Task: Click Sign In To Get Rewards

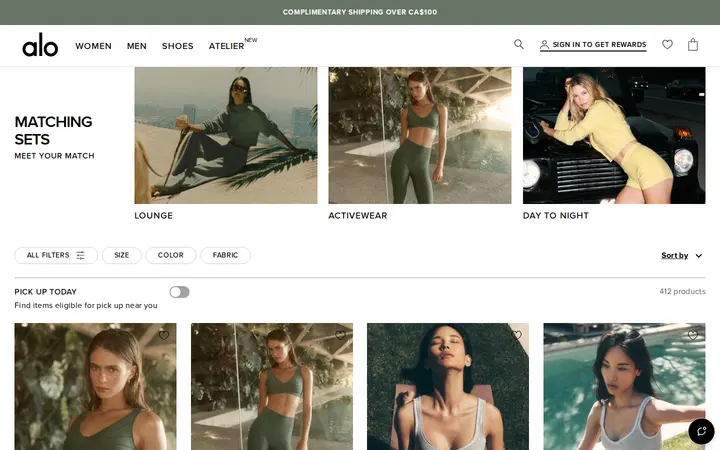Action: [593, 45]
